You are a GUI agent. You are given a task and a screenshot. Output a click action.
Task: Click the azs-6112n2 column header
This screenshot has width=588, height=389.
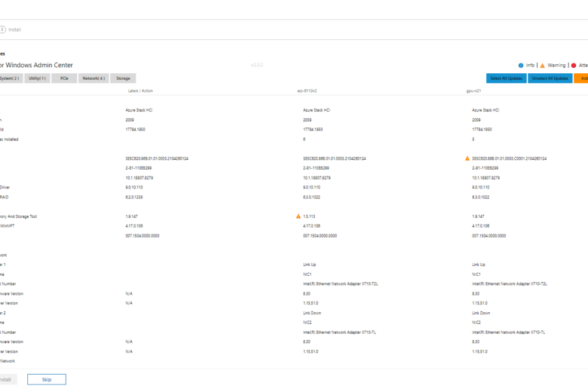[307, 90]
